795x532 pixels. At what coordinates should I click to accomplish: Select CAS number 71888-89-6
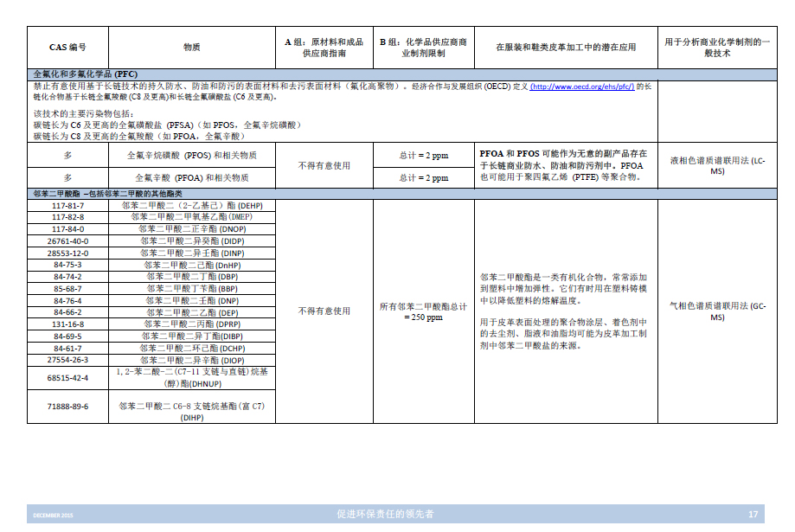coord(68,406)
